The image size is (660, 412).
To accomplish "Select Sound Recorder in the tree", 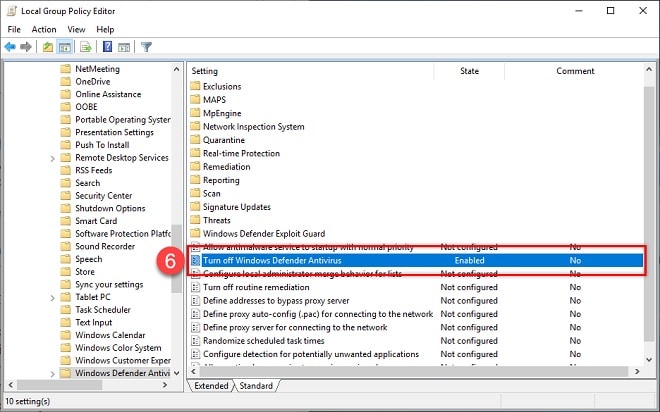I will [105, 246].
